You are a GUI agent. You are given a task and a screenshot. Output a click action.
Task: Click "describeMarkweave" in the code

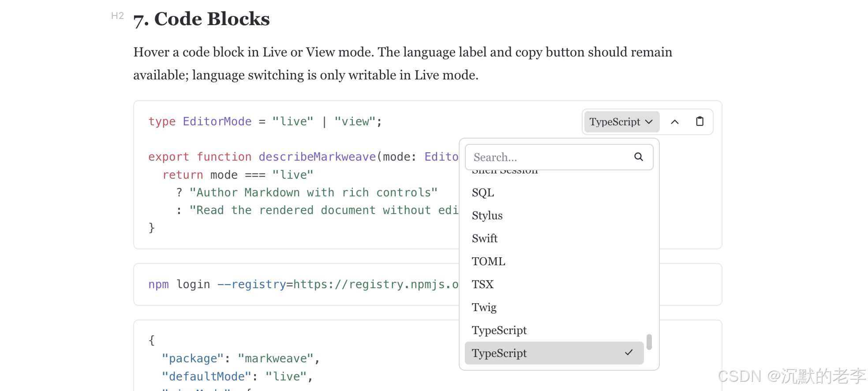tap(317, 157)
